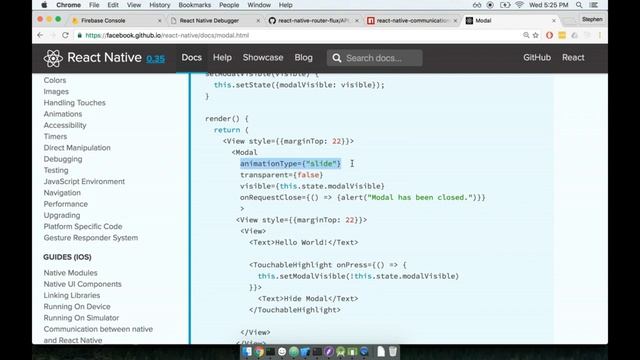Open Google Chrome from the Dock
This screenshot has height=360, width=640.
[x=259, y=351]
